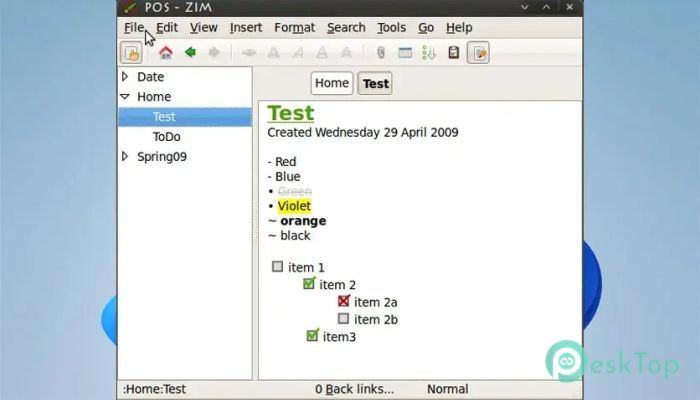
Task: Click the highlighted Violet text
Action: pyautogui.click(x=294, y=206)
